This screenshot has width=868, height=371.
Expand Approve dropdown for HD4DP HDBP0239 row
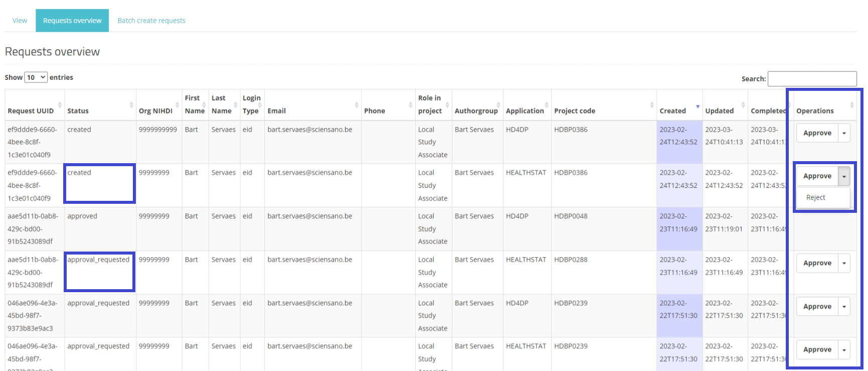coord(844,307)
